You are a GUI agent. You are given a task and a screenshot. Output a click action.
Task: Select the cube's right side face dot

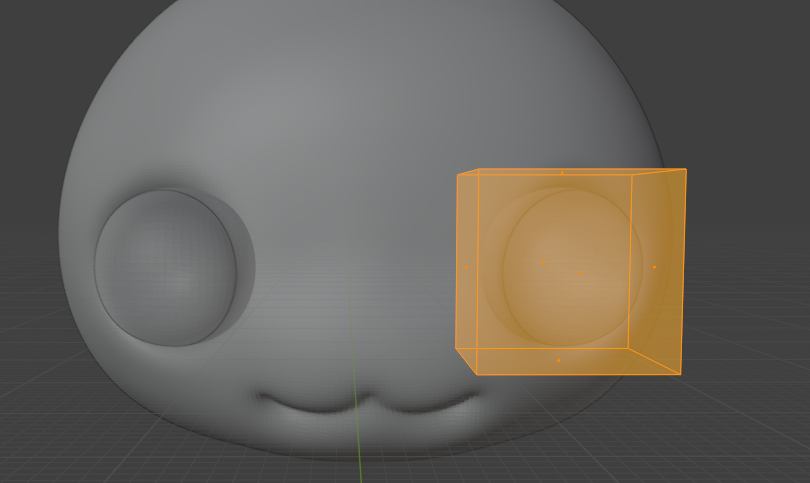(x=655, y=268)
